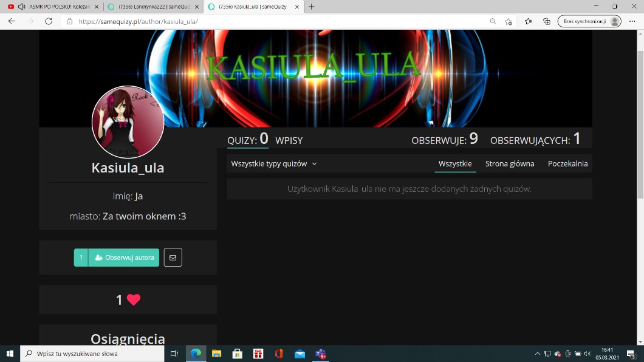Select the 'Poczekalnia' filter tab

567,164
